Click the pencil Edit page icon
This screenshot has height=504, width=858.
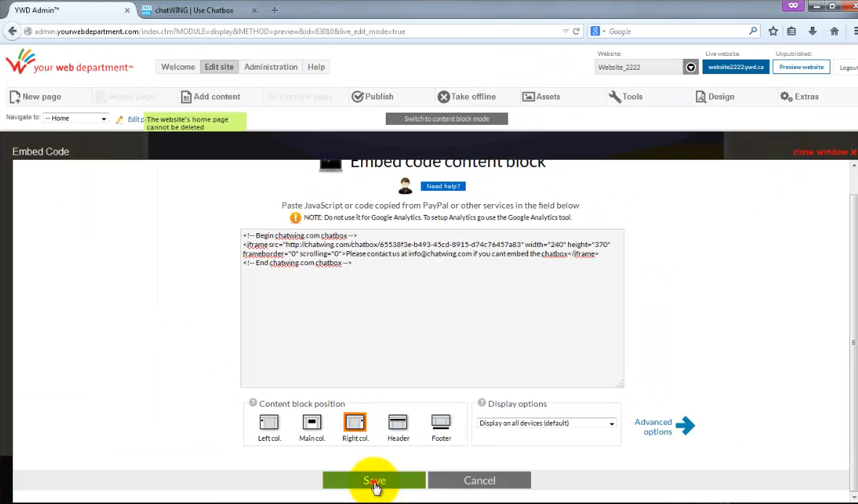tap(119, 119)
